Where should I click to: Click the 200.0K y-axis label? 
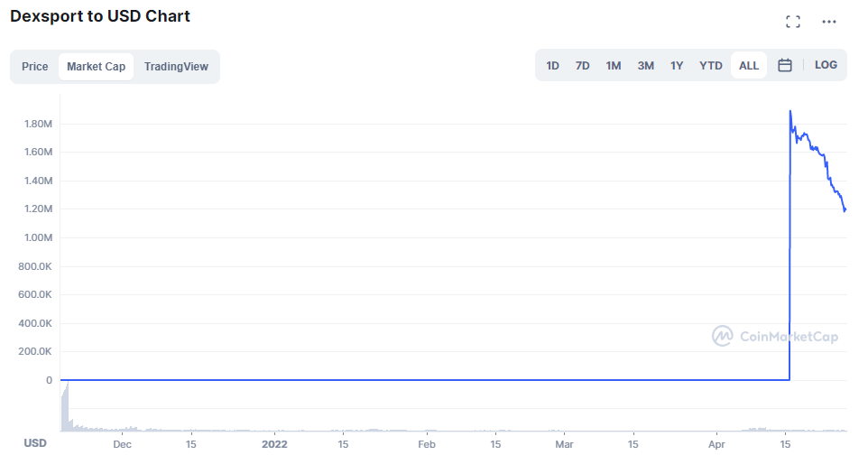(35, 351)
